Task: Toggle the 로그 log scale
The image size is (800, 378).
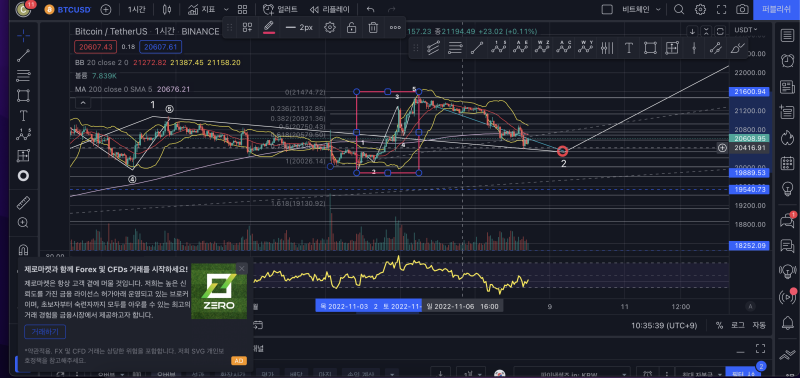Action: pyautogui.click(x=738, y=325)
